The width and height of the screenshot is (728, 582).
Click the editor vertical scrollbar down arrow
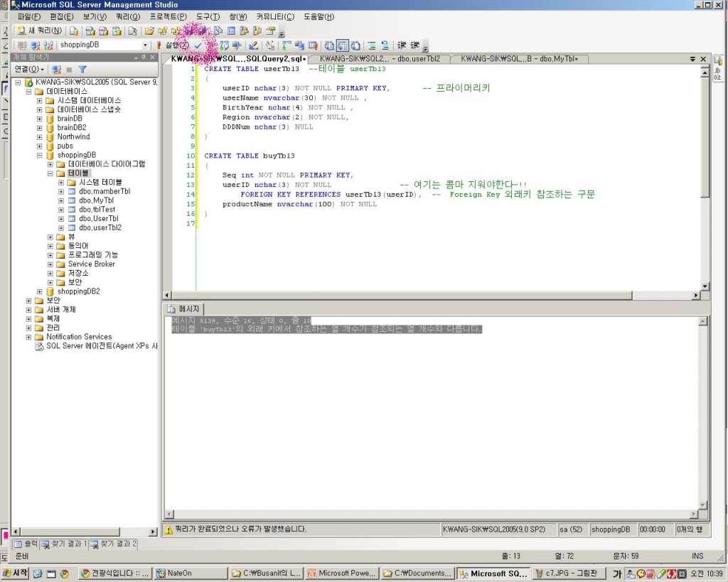click(x=705, y=286)
